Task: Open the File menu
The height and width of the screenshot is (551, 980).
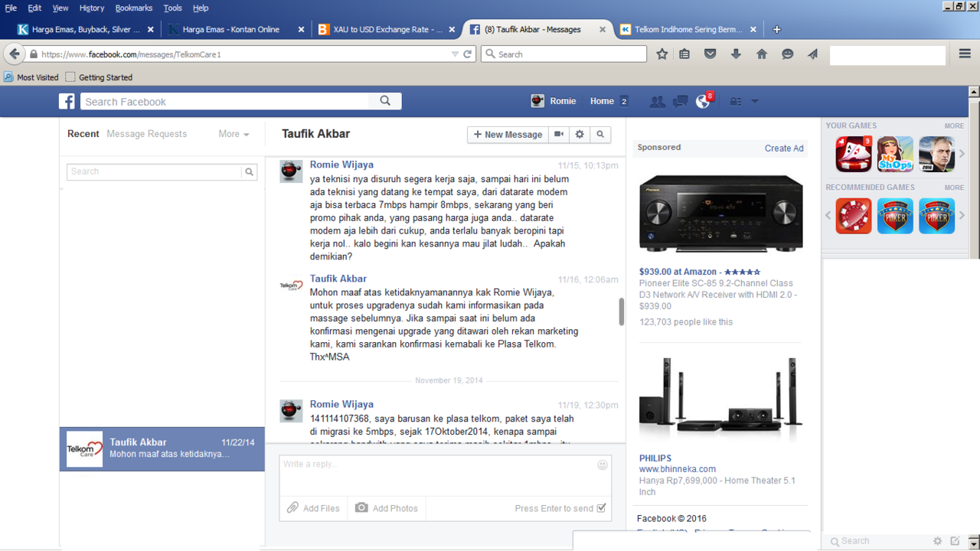Action: 11,8
